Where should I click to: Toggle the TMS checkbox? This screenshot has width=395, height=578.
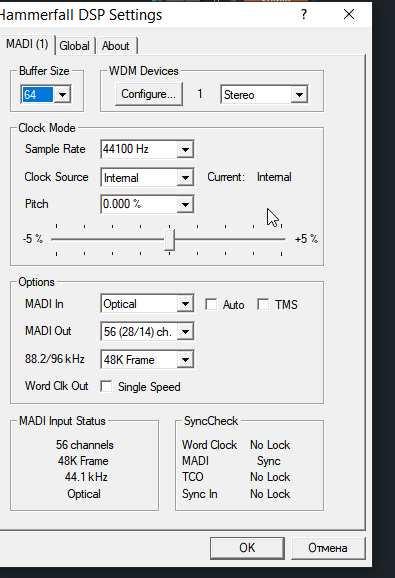(x=263, y=304)
